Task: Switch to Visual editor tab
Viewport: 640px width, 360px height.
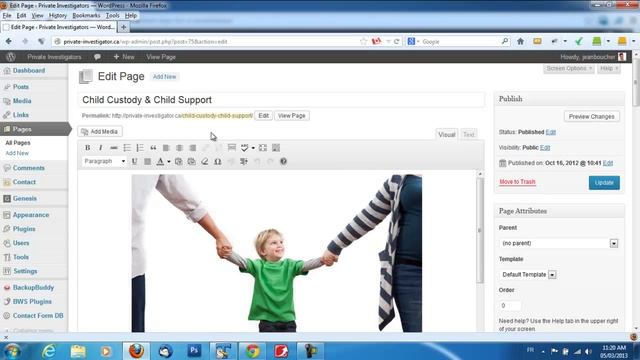Action: tap(447, 134)
